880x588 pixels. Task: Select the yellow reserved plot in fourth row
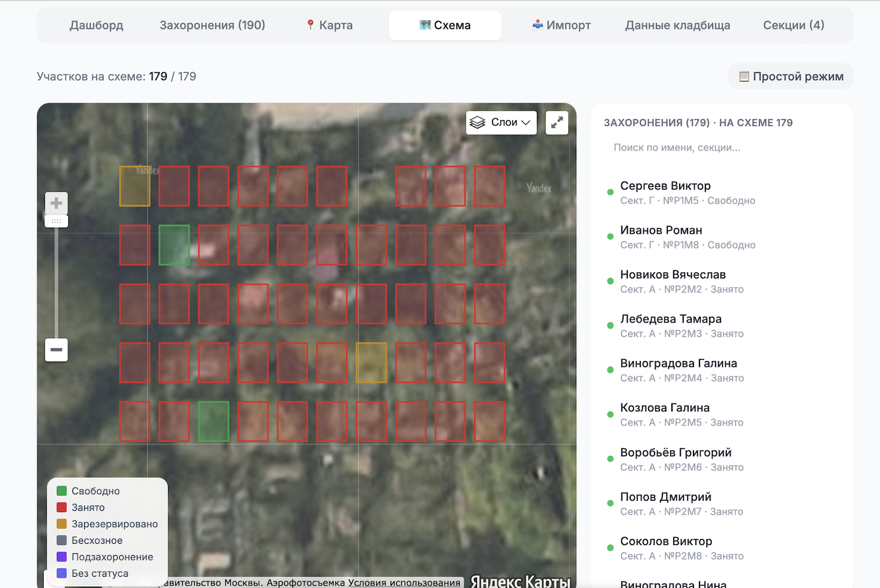point(371,363)
